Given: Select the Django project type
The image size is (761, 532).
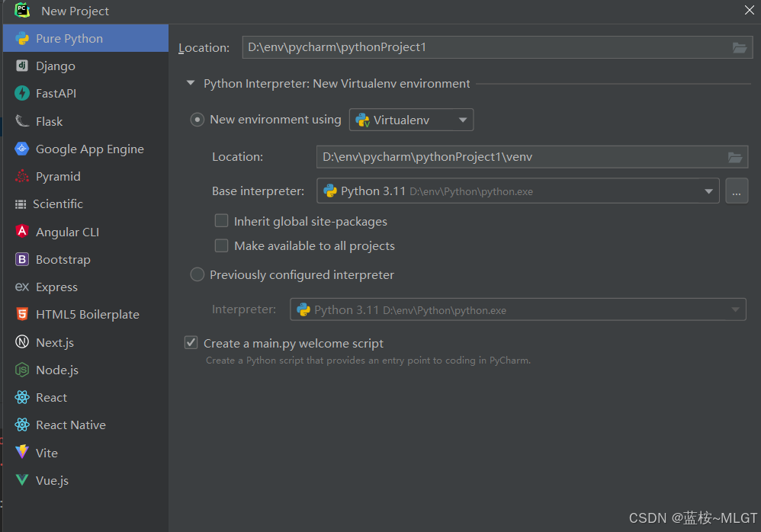Looking at the screenshot, I should click(85, 66).
